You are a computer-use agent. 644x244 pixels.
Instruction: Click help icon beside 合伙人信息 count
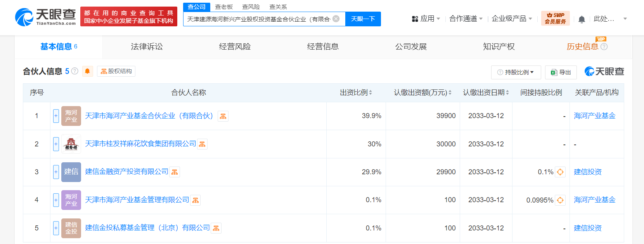click(x=75, y=71)
